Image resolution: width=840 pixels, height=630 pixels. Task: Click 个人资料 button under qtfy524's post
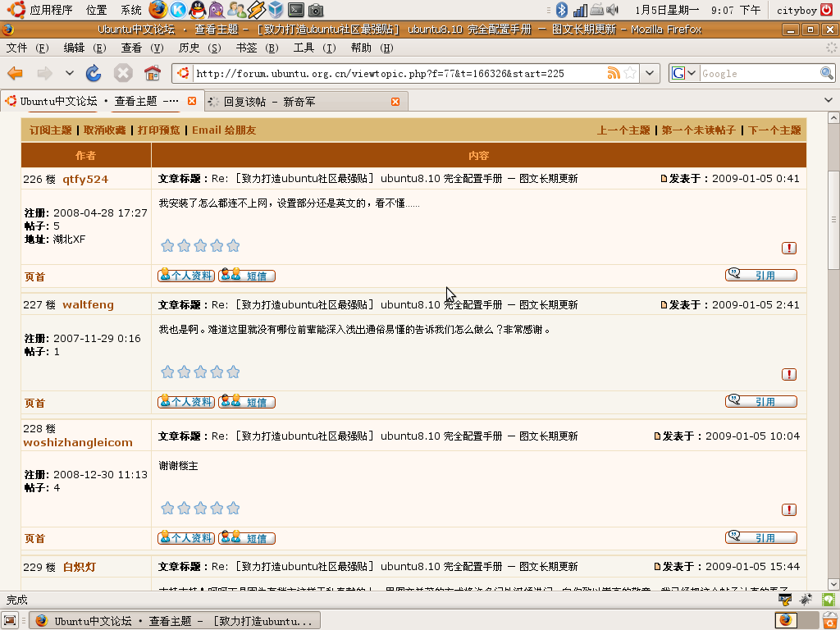pos(186,276)
